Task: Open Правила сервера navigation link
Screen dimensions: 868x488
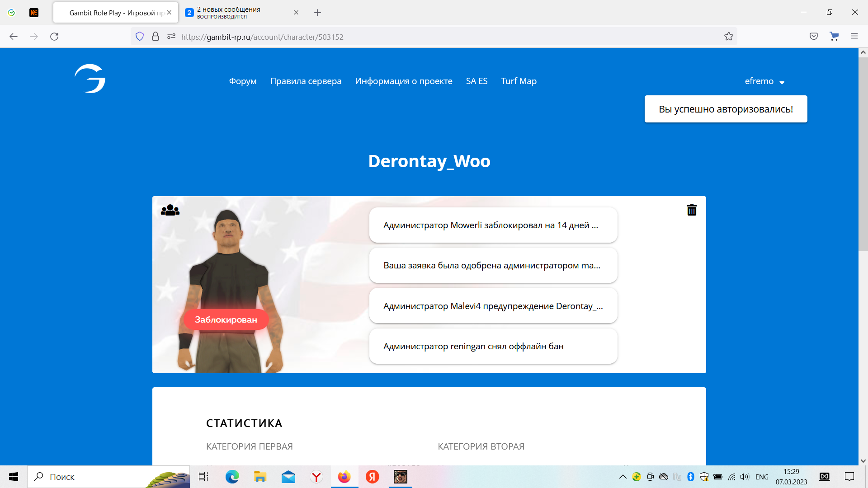Action: coord(306,81)
